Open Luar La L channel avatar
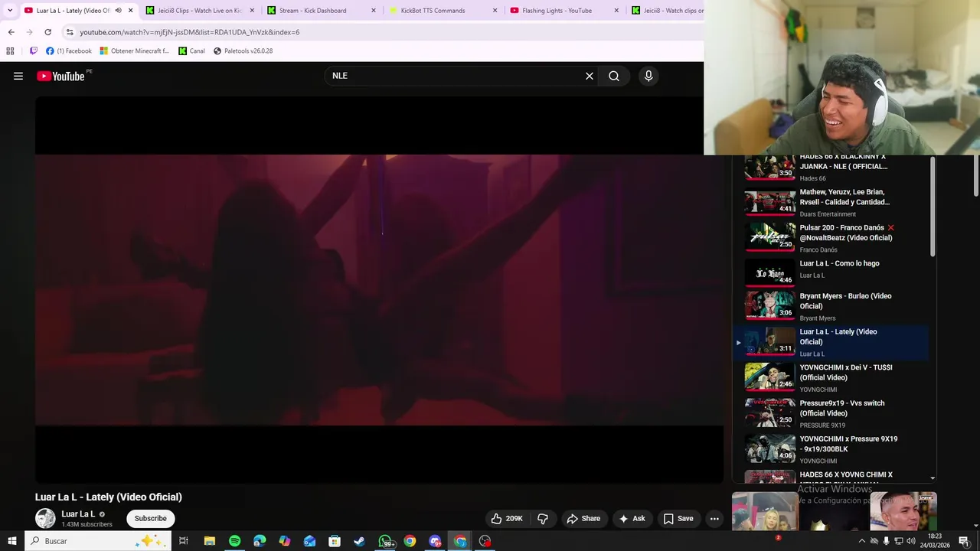980x551 pixels. point(45,519)
